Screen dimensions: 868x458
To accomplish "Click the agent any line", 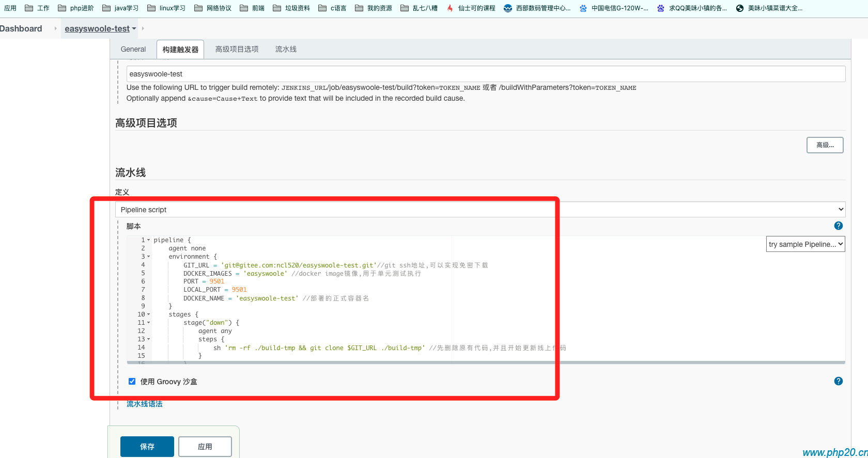I will point(215,331).
